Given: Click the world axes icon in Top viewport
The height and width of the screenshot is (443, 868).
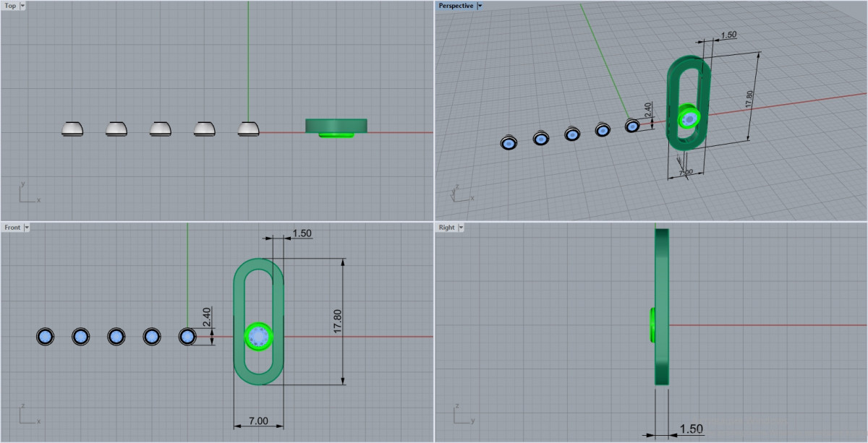Looking at the screenshot, I should (27, 193).
